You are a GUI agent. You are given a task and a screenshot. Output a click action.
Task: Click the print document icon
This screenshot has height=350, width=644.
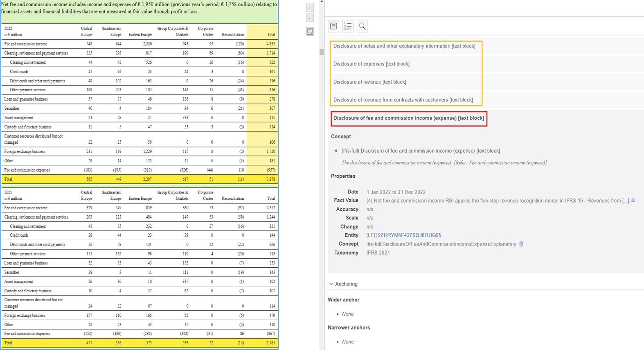(x=310, y=32)
